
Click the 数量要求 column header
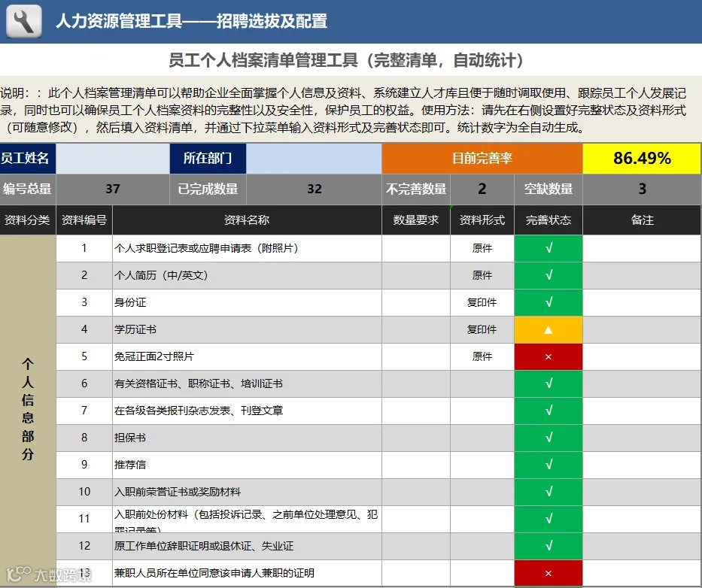(416, 220)
